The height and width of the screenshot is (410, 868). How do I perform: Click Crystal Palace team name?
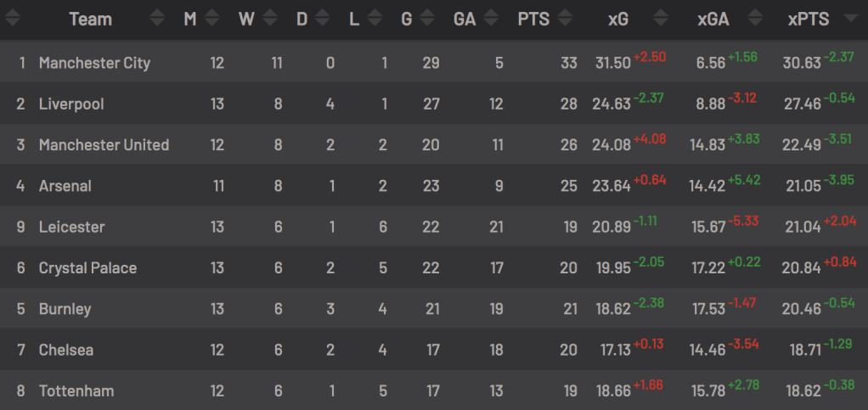pos(87,267)
